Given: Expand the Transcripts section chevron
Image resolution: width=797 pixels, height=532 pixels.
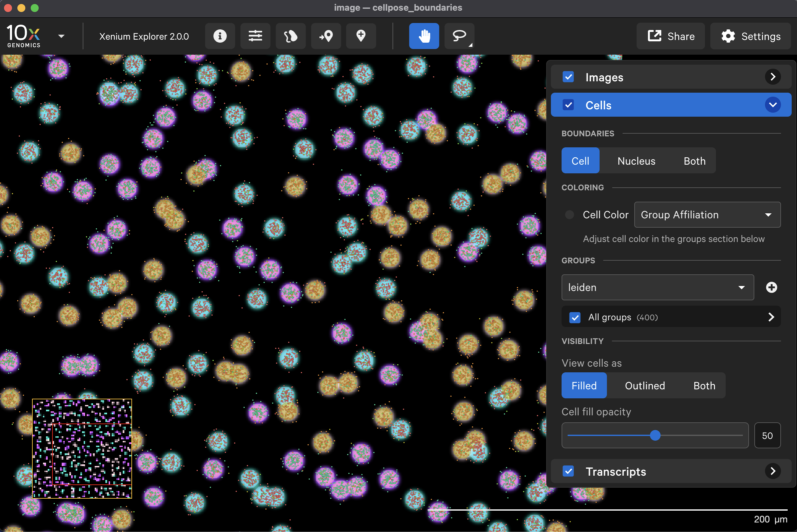Looking at the screenshot, I should (x=773, y=471).
